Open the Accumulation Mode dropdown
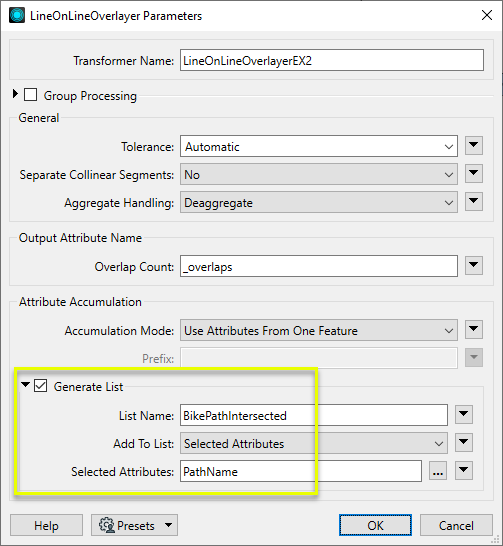This screenshot has width=503, height=546. 319,330
